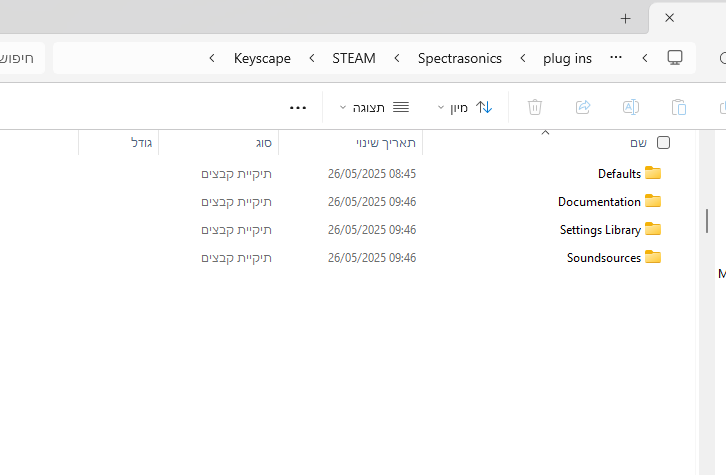Image resolution: width=726 pixels, height=475 pixels.
Task: Click Defaults date 26/05/2025 08:45
Action: click(x=372, y=174)
